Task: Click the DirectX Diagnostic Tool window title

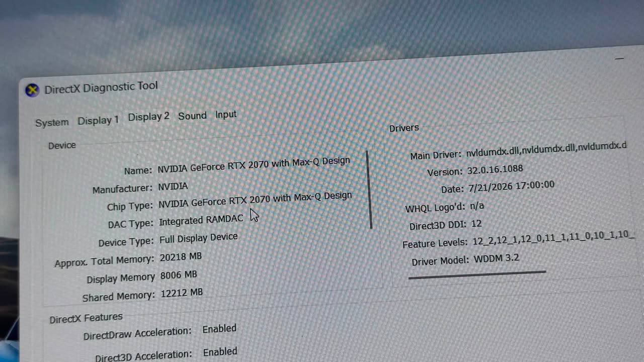Action: tap(101, 88)
